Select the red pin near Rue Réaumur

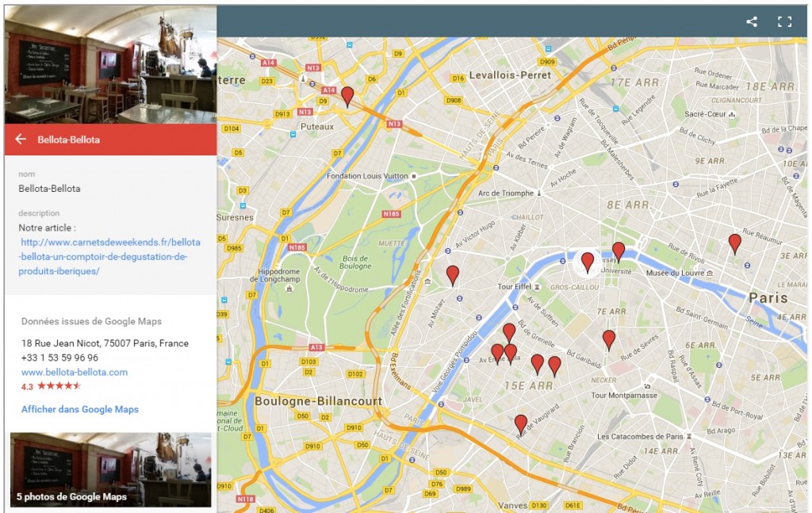pyautogui.click(x=734, y=244)
